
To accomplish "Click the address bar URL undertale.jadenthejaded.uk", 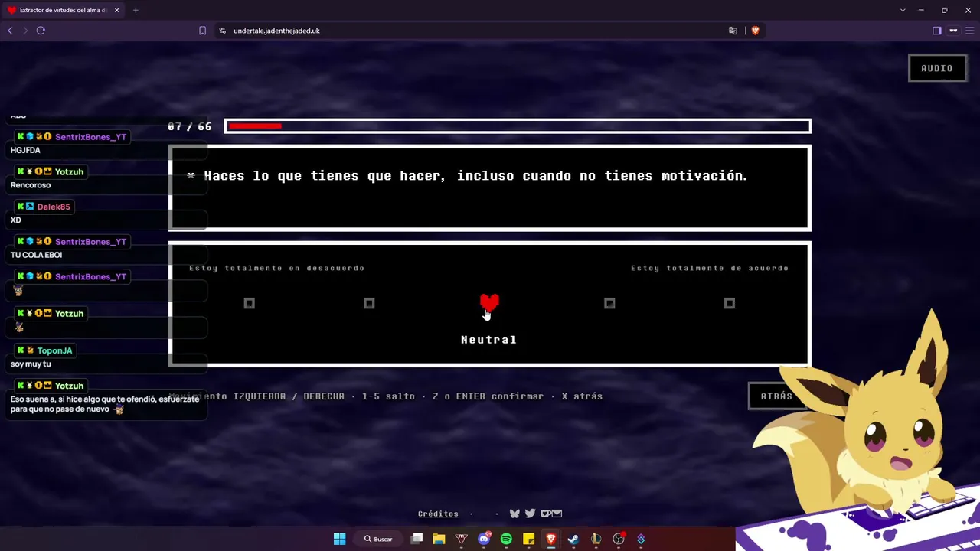I will coord(276,31).
